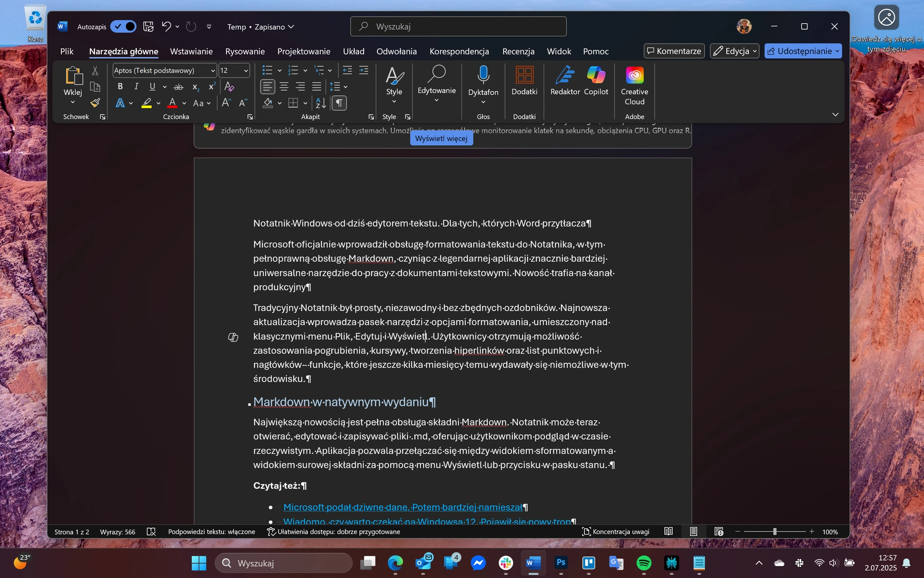Click the Wyszukaj search box in Word

[x=458, y=26]
